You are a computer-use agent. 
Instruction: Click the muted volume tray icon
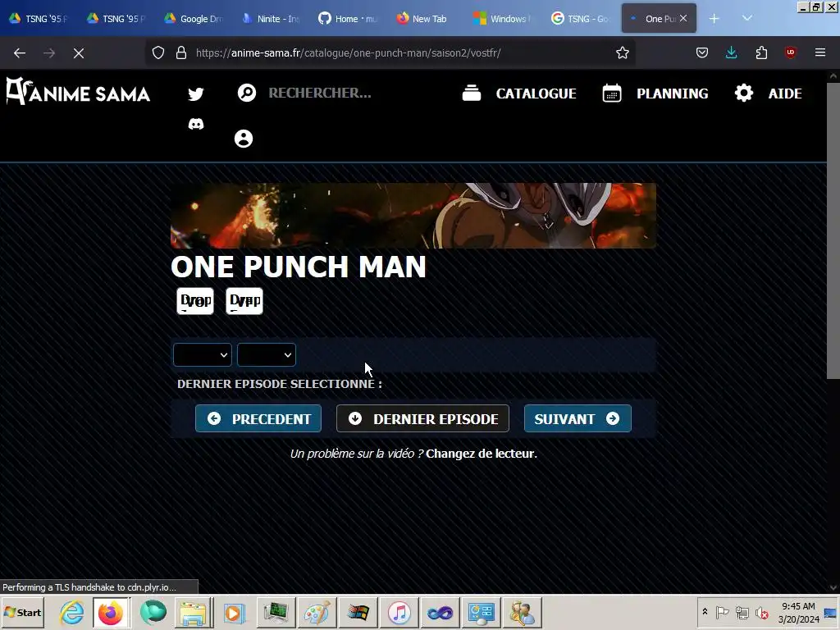click(x=761, y=612)
